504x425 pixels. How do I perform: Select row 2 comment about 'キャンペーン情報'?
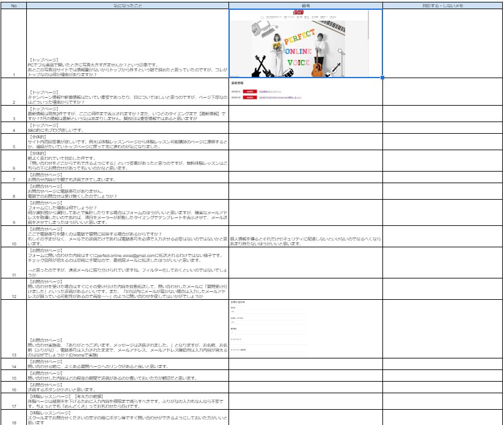[128, 92]
